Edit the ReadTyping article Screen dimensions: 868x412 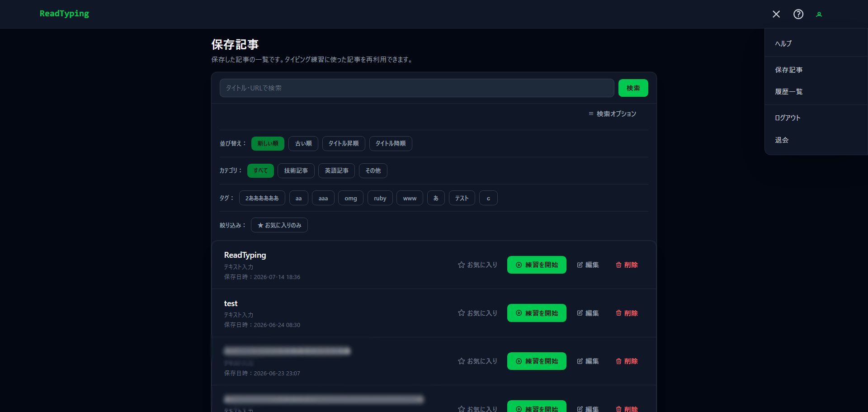(x=588, y=265)
